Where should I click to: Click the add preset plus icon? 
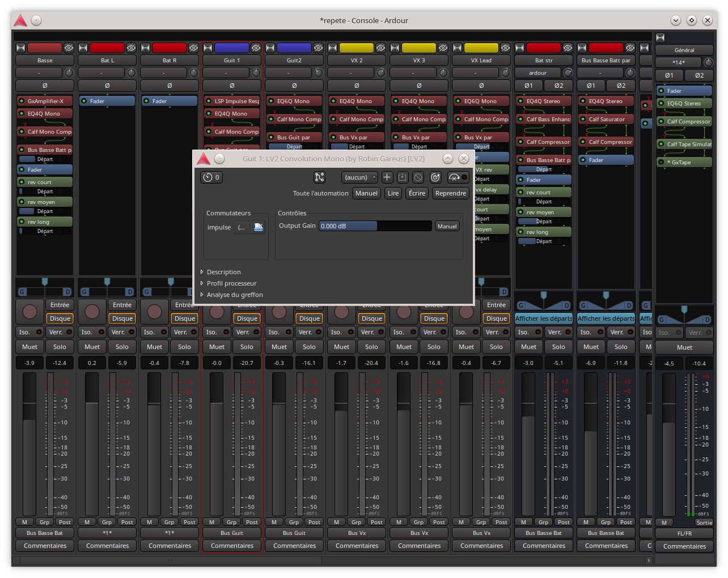coord(387,177)
